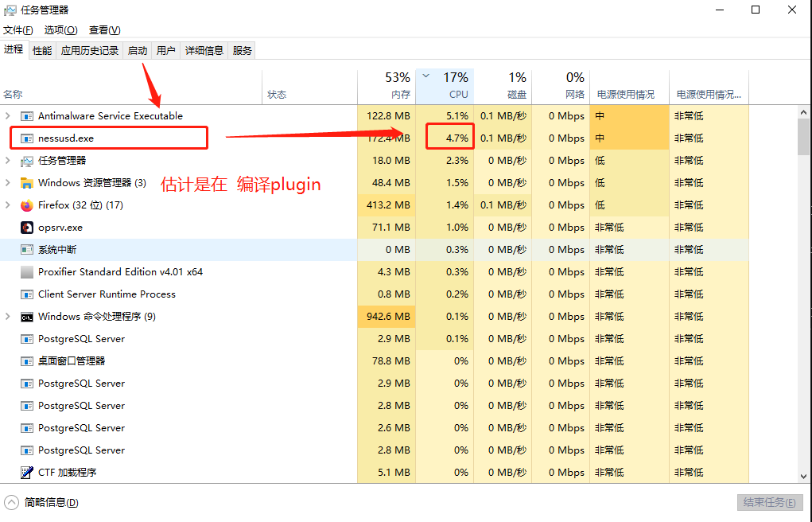
Task: Click the Firefox icon in process list
Action: pos(27,205)
